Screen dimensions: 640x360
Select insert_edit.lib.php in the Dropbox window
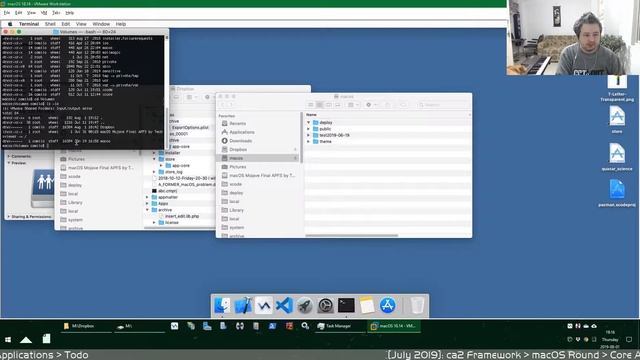[x=182, y=216]
